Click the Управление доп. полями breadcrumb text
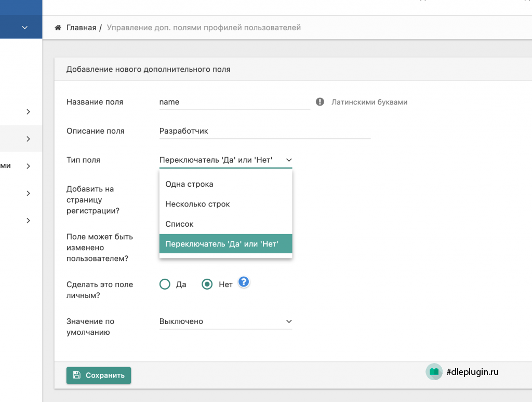This screenshot has width=532, height=402. point(204,28)
